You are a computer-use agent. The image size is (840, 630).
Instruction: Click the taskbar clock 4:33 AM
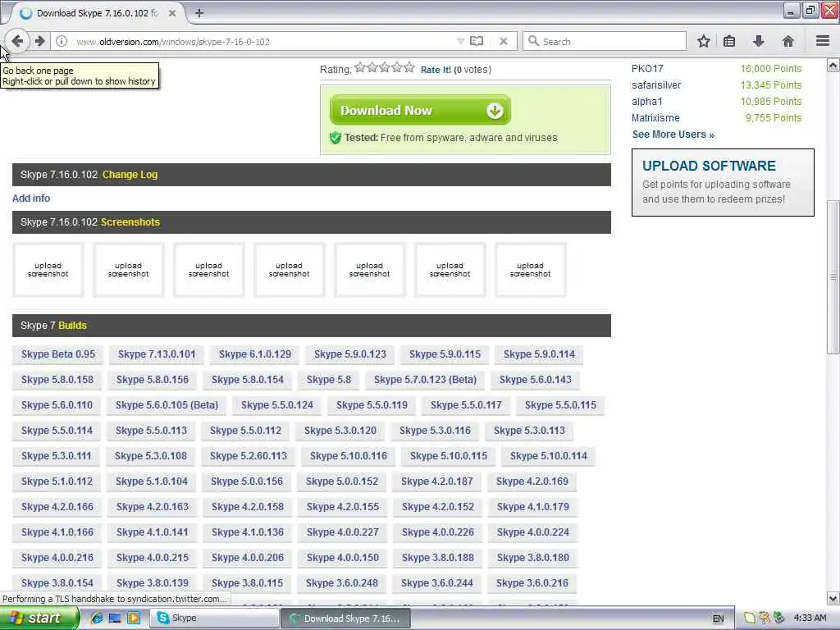[x=810, y=619]
